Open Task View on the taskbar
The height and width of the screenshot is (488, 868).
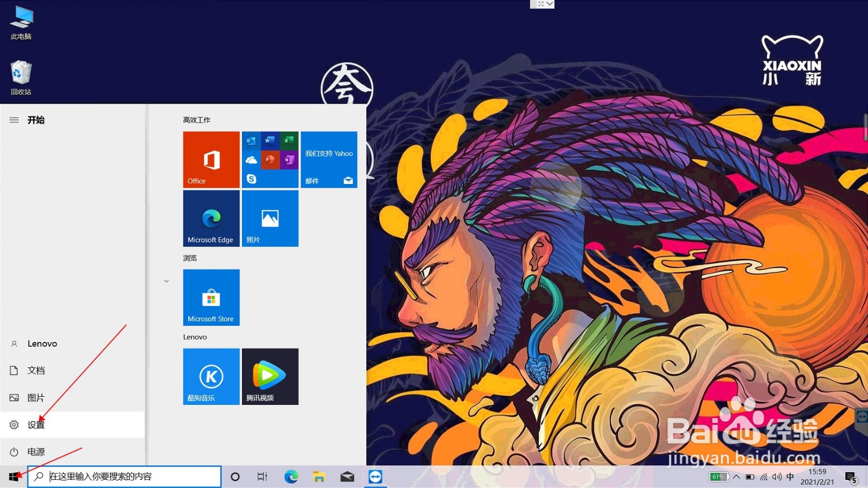[x=262, y=477]
